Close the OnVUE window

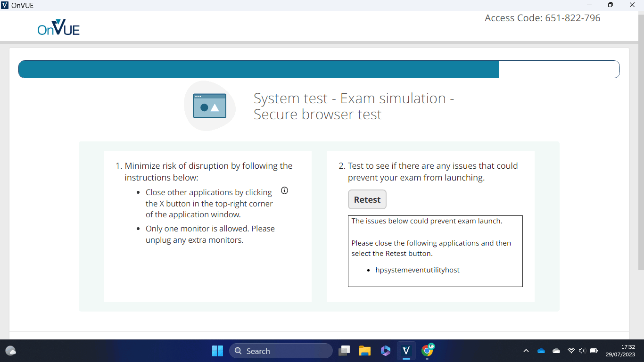632,5
